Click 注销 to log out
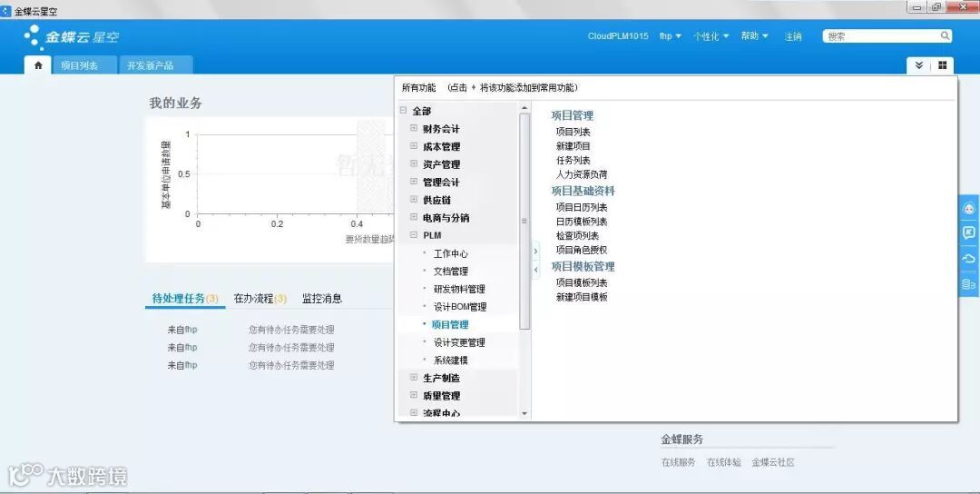The image size is (980, 494). pos(793,36)
